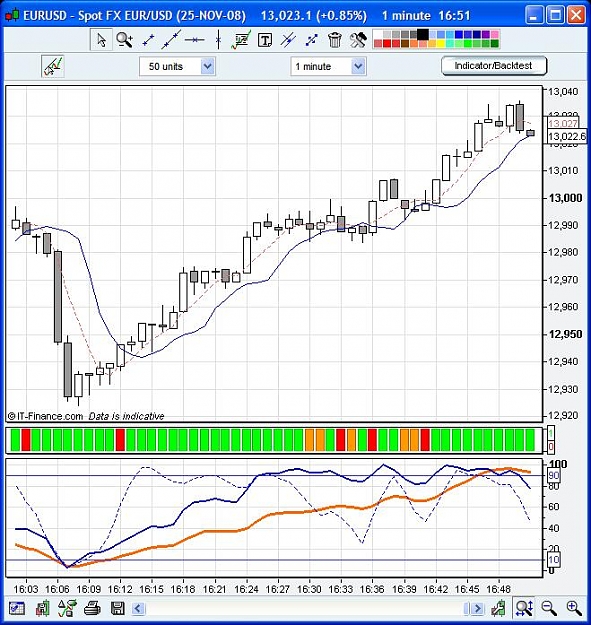The width and height of the screenshot is (591, 625).
Task: Open chart properties icon at bottom left
Action: click(16, 608)
